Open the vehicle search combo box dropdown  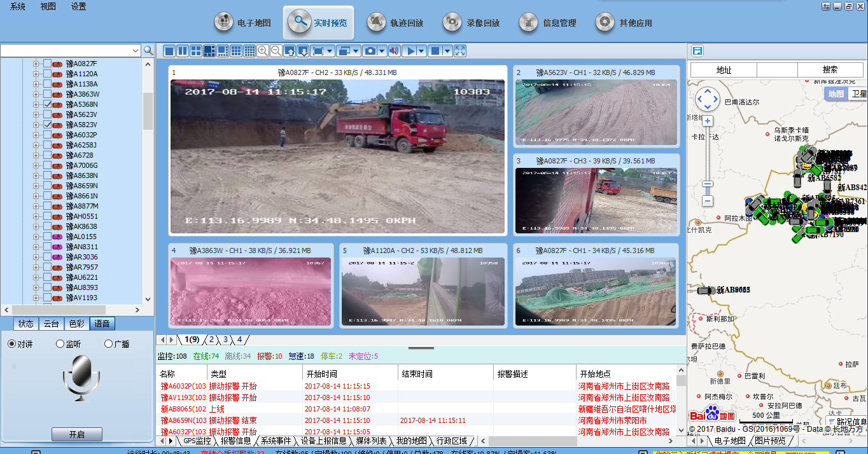(135, 51)
